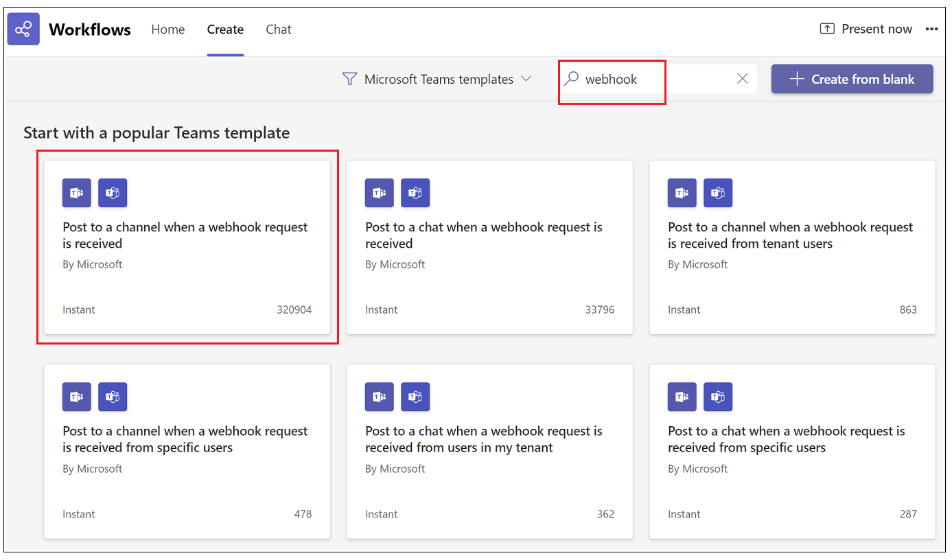This screenshot has height=560, width=952.
Task: Click 'By Microsoft' on the 863 card
Action: click(698, 264)
